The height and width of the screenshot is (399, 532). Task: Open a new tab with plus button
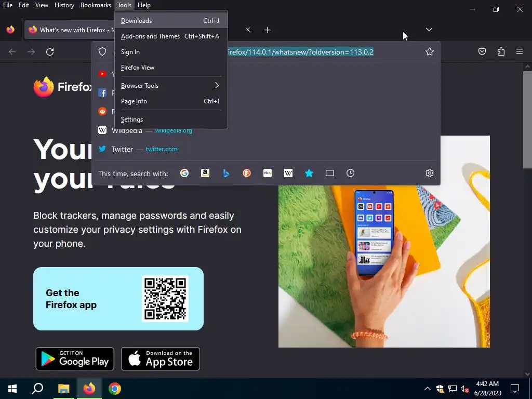[268, 30]
